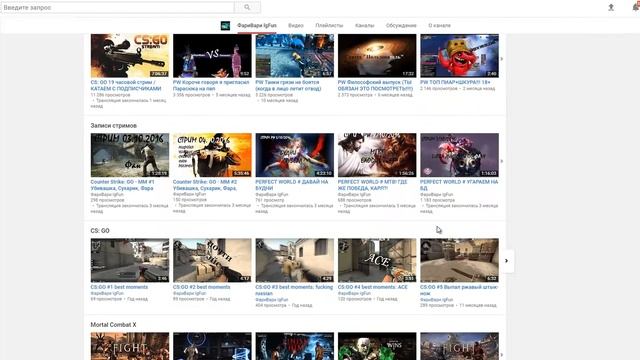Open the ФариВари IgFun home tab
This screenshot has width=640, height=360.
pyautogui.click(x=257, y=25)
